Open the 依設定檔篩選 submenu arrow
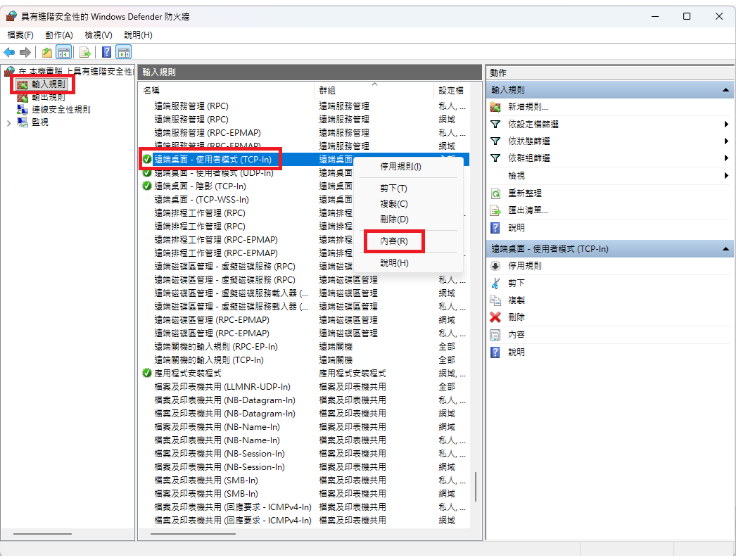The width and height of the screenshot is (736, 560). pos(725,125)
